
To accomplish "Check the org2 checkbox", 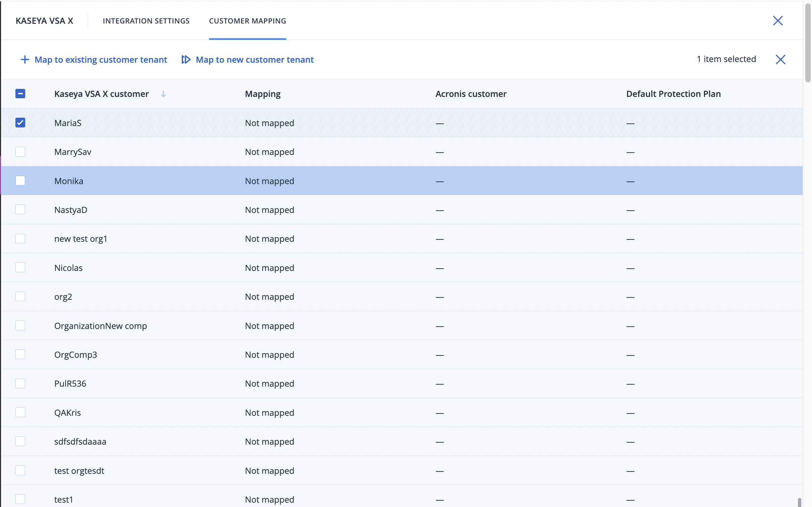I will click(x=20, y=296).
